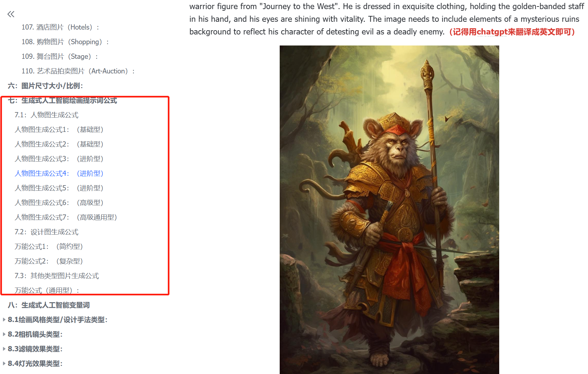Go to 110. 艺术品拍卖图片 (Art-Auction)
This screenshot has height=374, width=588.
click(78, 71)
